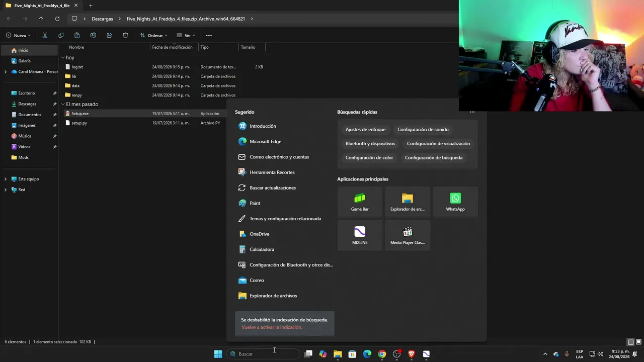The height and width of the screenshot is (362, 644).
Task: Open the search panel's three-dot options
Action: 472,112
